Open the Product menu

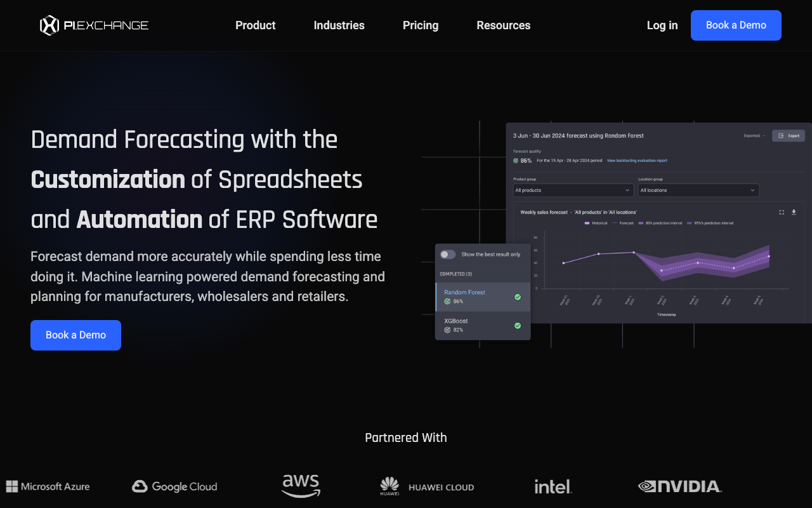point(256,25)
